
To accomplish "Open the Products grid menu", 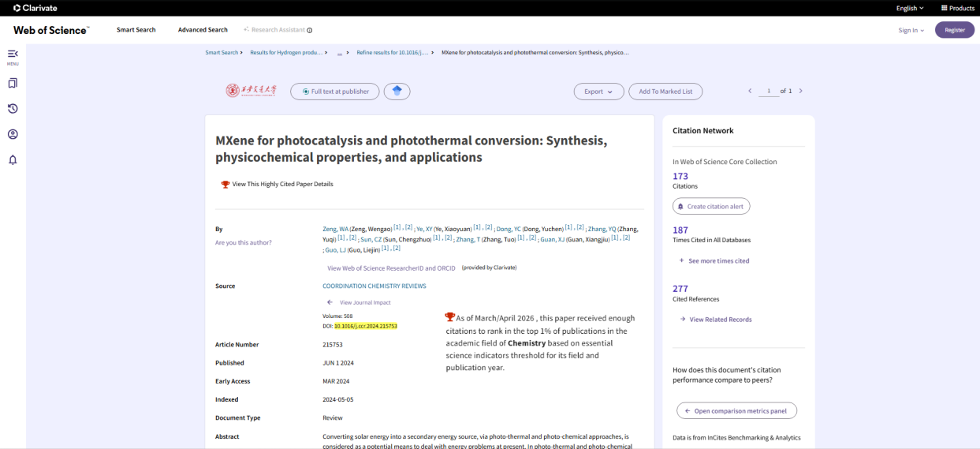I will click(x=957, y=8).
